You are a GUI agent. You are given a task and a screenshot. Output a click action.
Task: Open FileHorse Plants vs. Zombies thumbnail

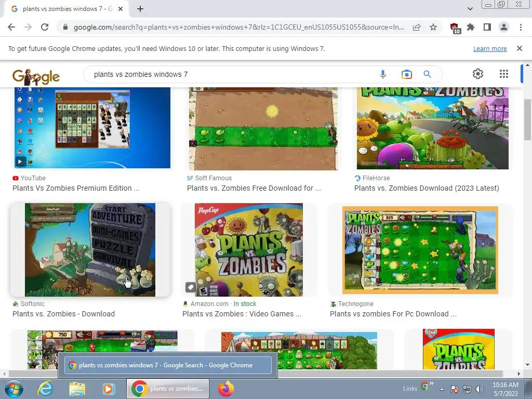pyautogui.click(x=433, y=128)
